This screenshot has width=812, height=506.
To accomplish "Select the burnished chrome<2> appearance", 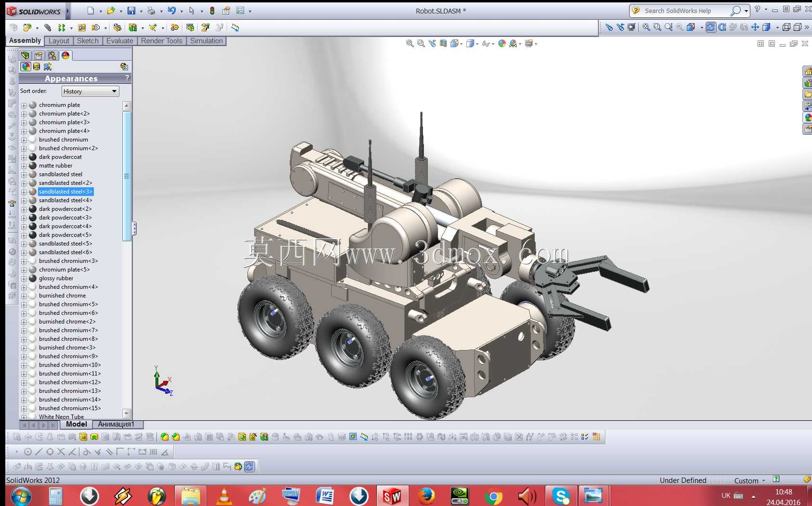I will [x=67, y=322].
